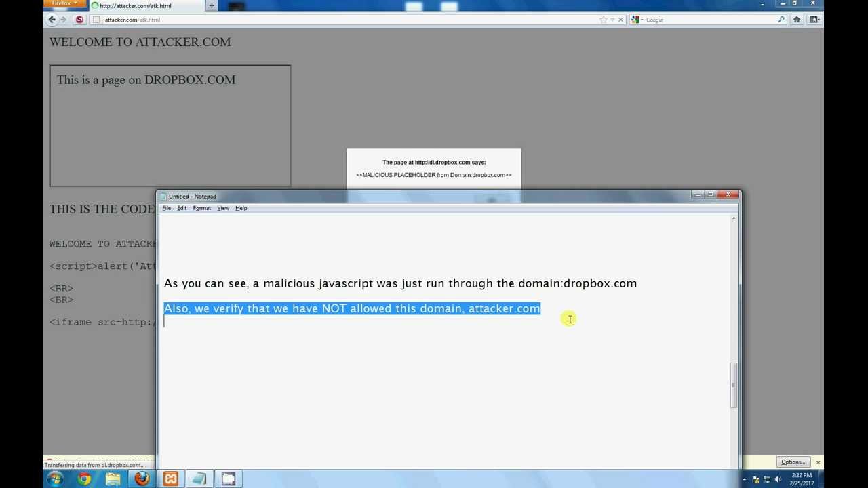Click the 'WELCOME TO ATTACKER.COM' heading
This screenshot has width=868, height=488.
[x=140, y=42]
